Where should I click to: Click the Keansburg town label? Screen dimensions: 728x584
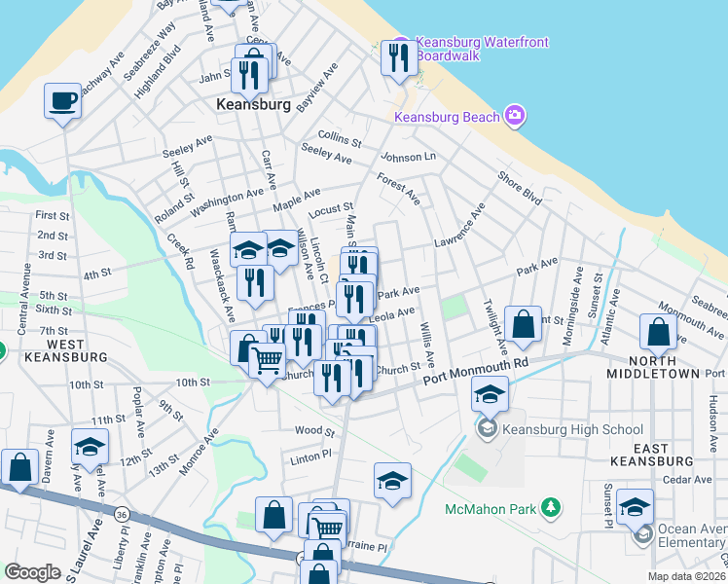click(253, 104)
